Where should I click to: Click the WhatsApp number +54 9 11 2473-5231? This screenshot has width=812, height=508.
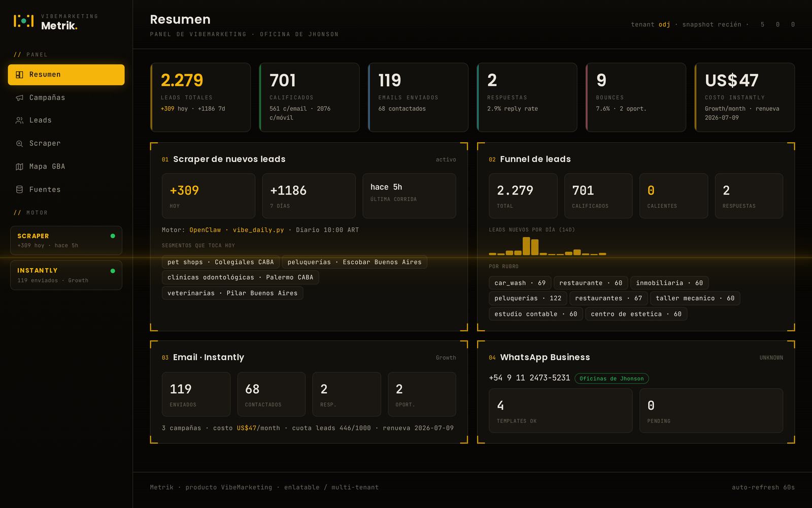pos(529,378)
